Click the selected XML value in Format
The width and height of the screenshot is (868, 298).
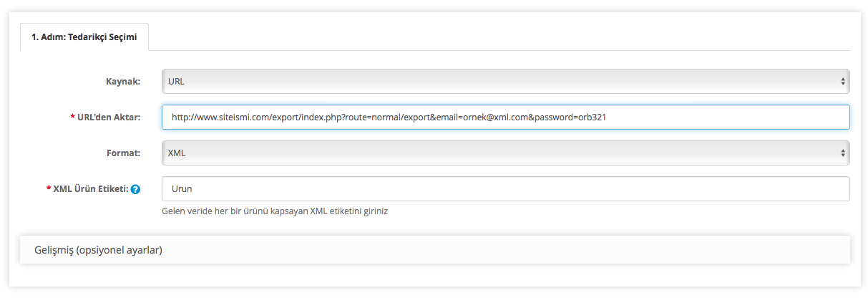point(176,153)
